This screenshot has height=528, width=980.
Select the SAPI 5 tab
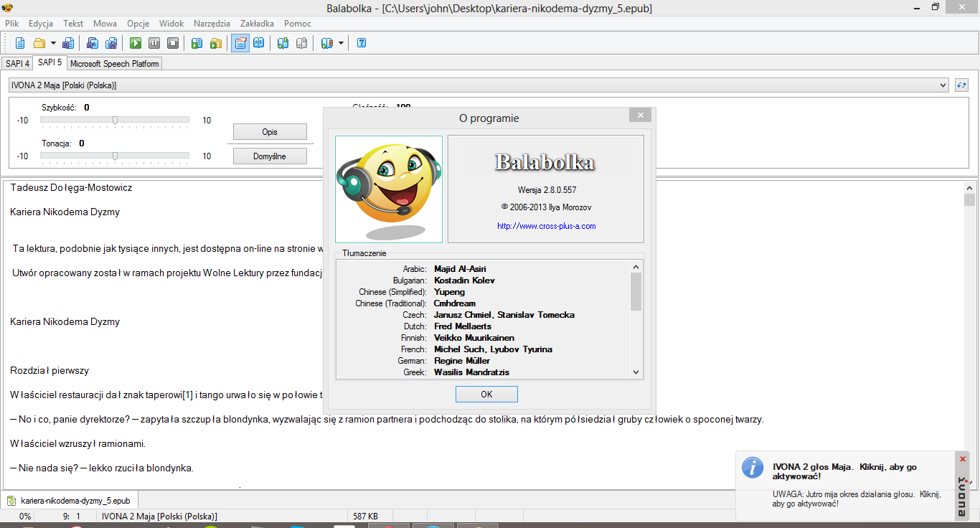(x=50, y=63)
